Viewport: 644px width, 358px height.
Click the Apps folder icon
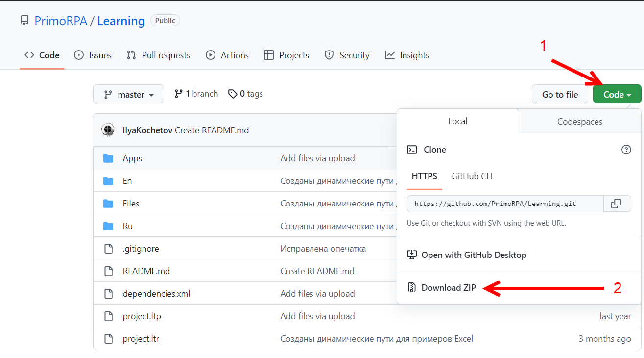(x=108, y=158)
